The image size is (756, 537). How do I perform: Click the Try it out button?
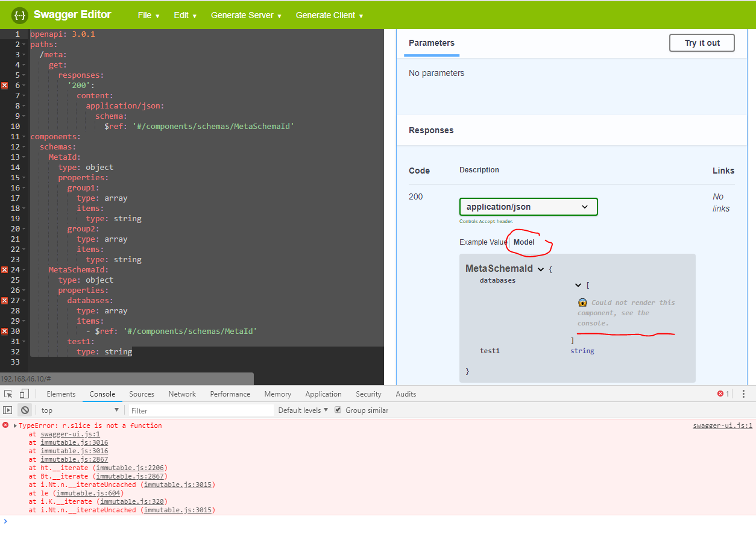click(701, 43)
